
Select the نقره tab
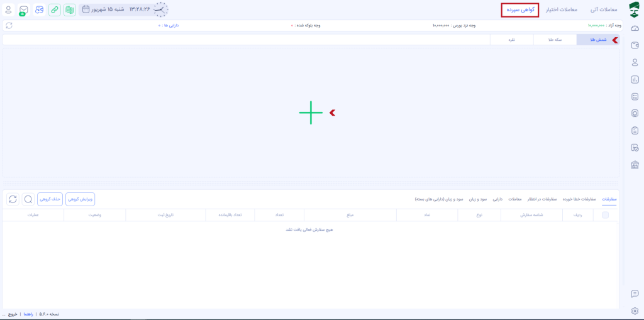(x=512, y=40)
